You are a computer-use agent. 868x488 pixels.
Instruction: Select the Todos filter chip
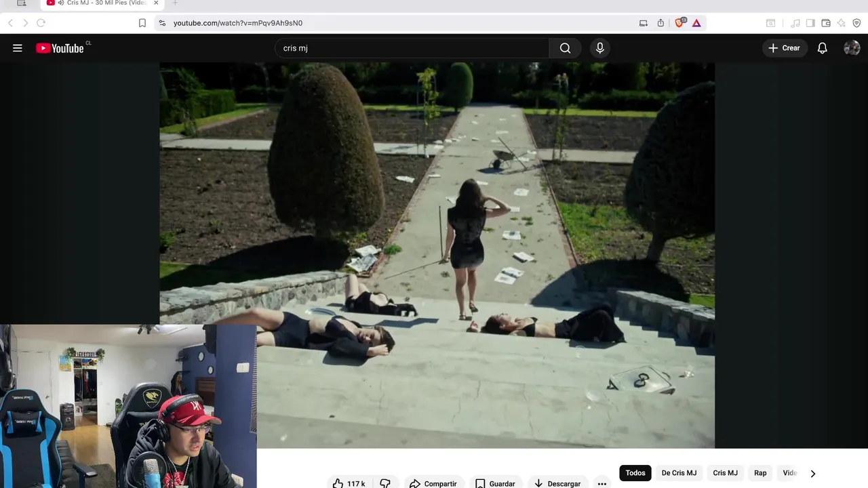click(635, 473)
